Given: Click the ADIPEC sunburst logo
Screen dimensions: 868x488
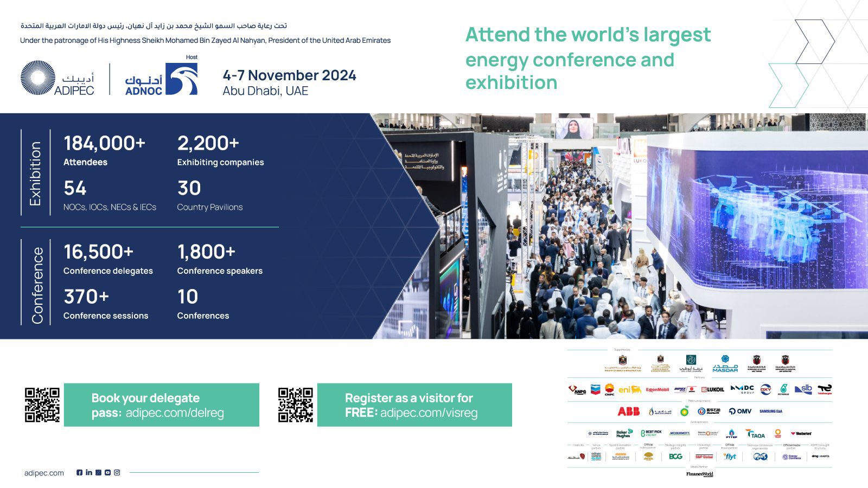Looking at the screenshot, I should pos(38,78).
